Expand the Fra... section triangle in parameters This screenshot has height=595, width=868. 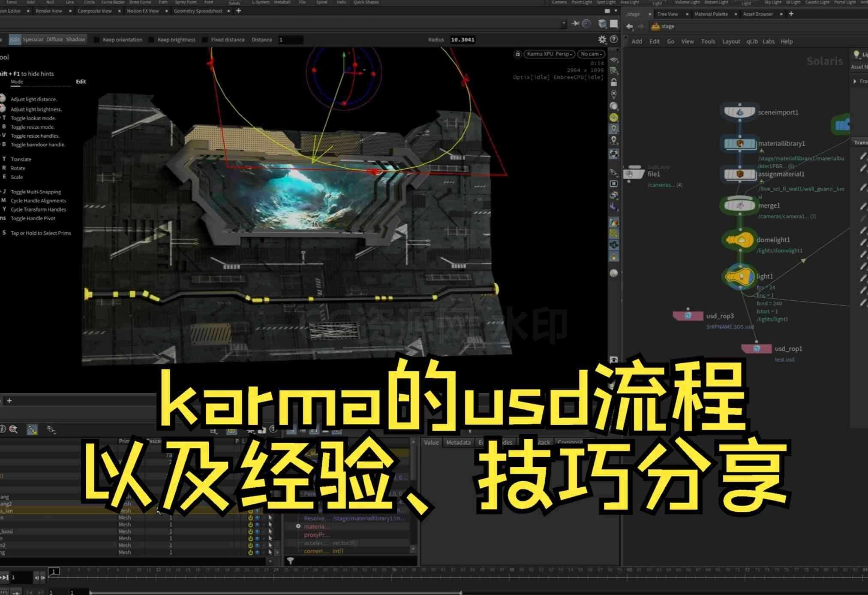[x=855, y=81]
